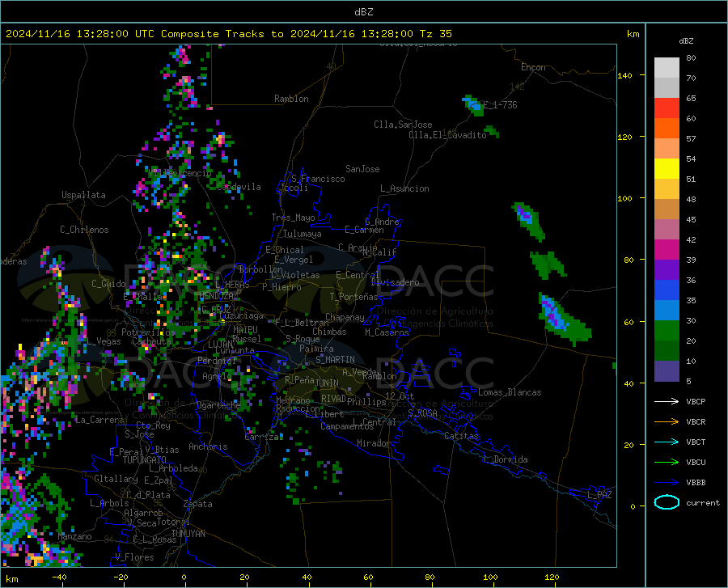Click the 'dBZ' title at top center

tap(363, 12)
